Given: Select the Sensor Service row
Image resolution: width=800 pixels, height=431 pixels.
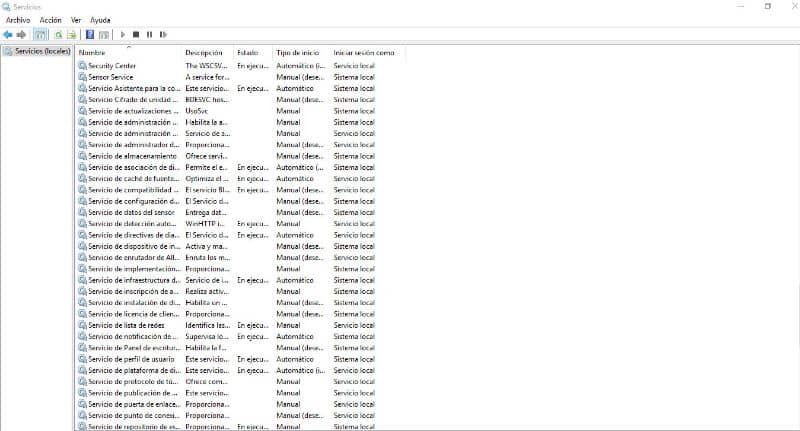Looking at the screenshot, I should pos(227,77).
